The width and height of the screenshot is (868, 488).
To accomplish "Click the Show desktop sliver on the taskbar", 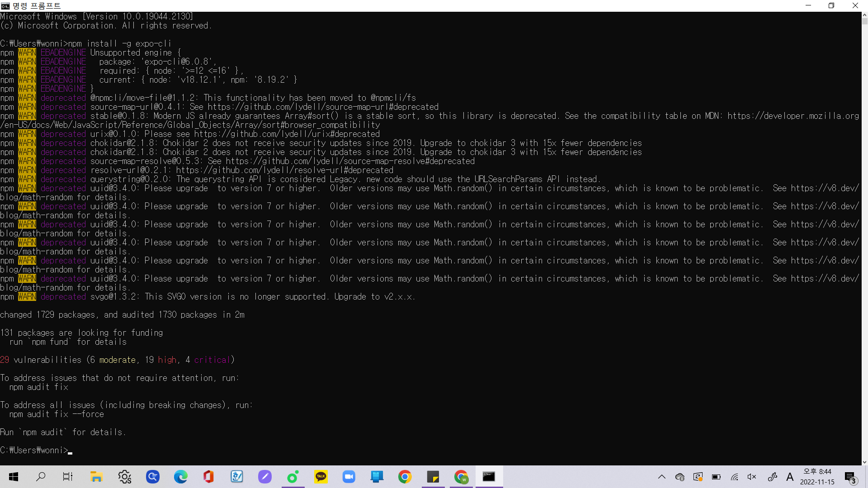I will 866,477.
